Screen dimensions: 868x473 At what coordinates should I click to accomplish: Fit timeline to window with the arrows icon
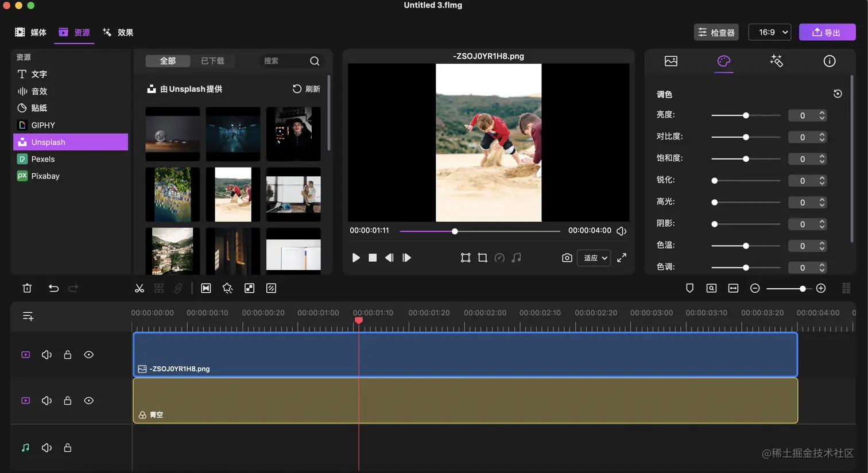(733, 288)
